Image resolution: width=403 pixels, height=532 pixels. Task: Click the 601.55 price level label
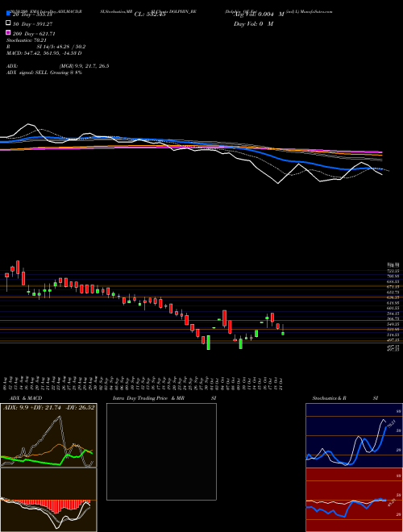pyautogui.click(x=393, y=308)
